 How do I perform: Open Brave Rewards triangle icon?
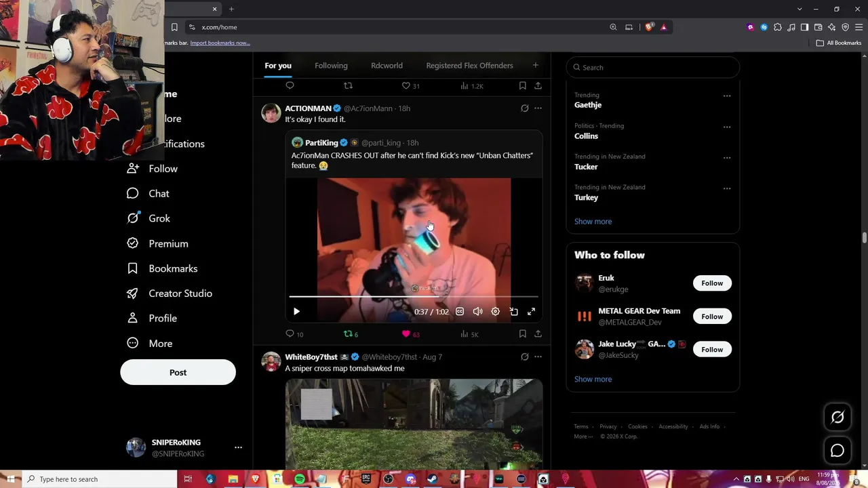point(663,27)
